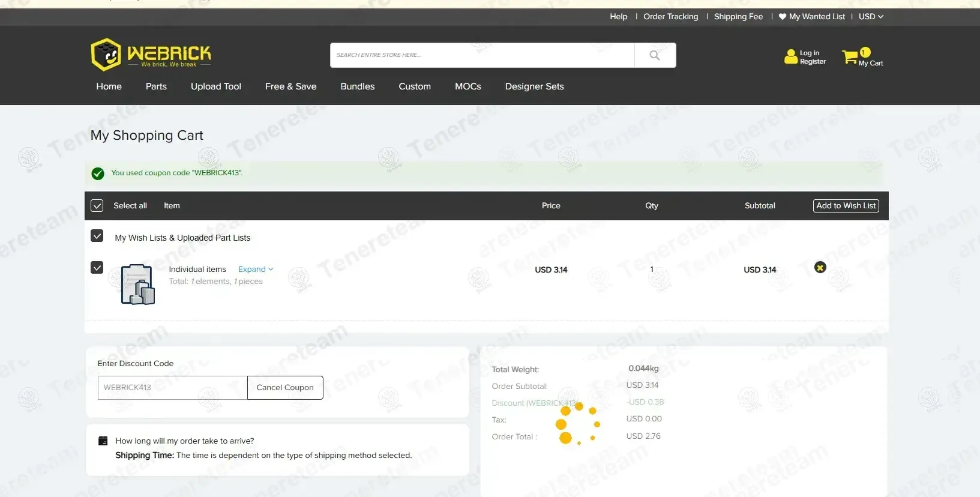Click the shipping time info icon
Screen dimensions: 980x497
(103, 441)
